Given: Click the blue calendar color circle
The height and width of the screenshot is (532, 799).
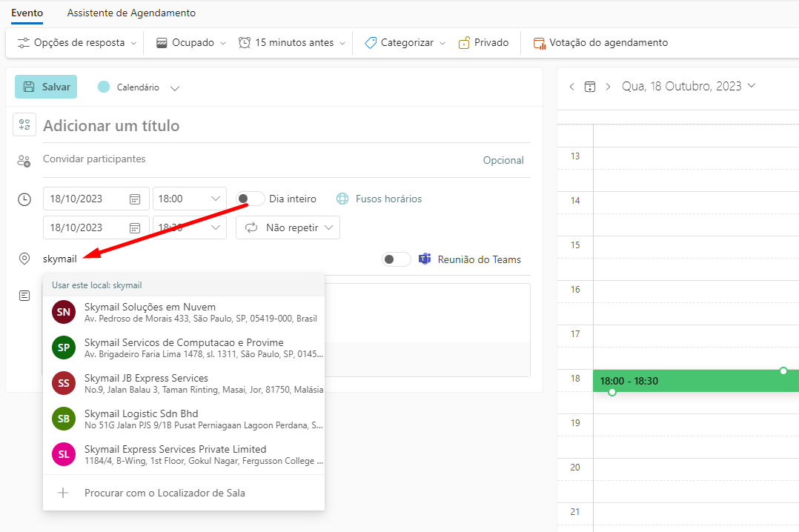Looking at the screenshot, I should tap(104, 87).
